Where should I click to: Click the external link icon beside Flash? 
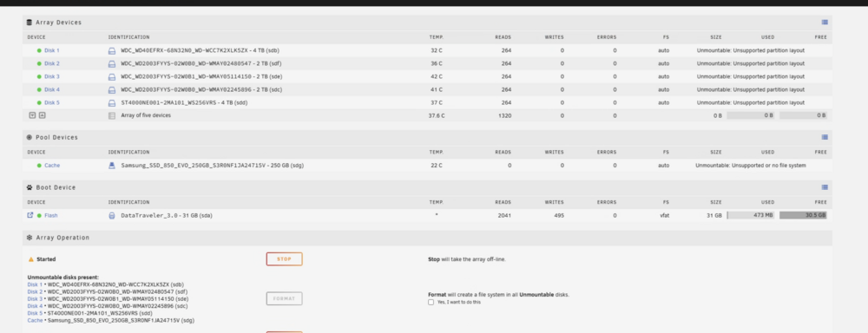click(x=30, y=215)
